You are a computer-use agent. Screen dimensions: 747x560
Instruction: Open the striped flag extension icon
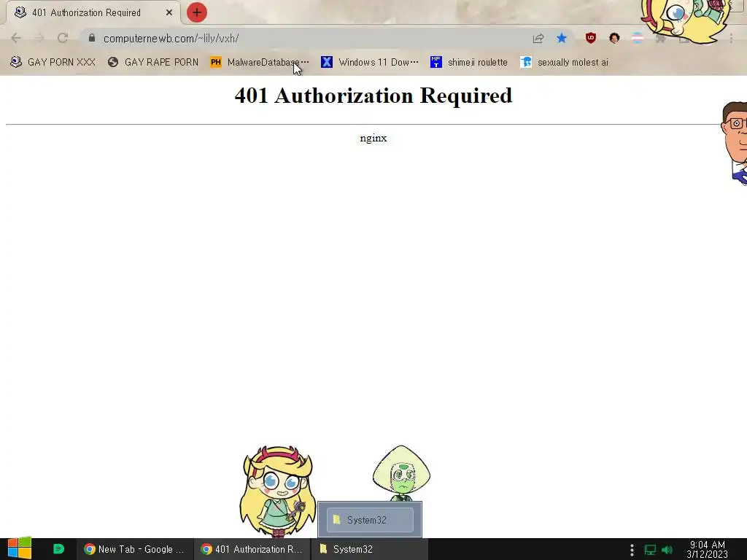(x=638, y=38)
